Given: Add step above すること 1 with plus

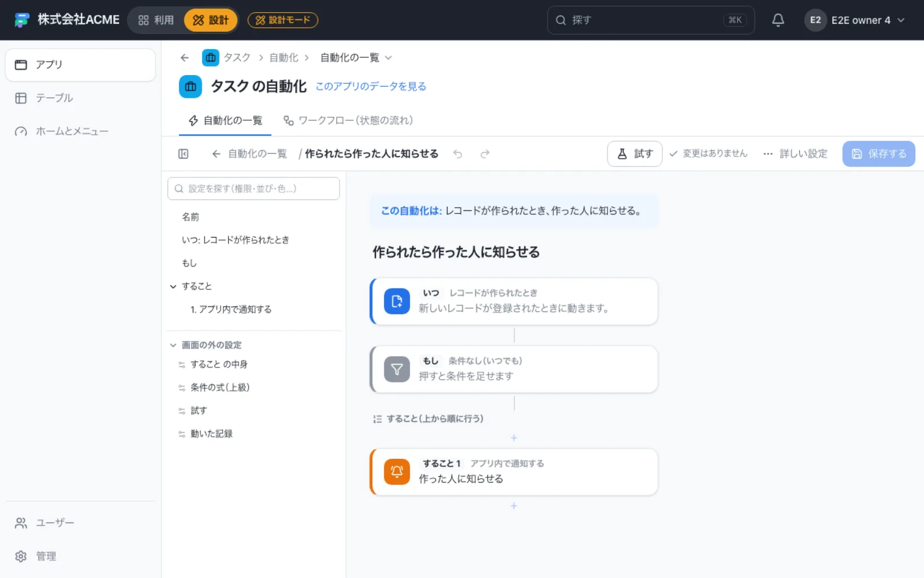Looking at the screenshot, I should click(x=514, y=438).
